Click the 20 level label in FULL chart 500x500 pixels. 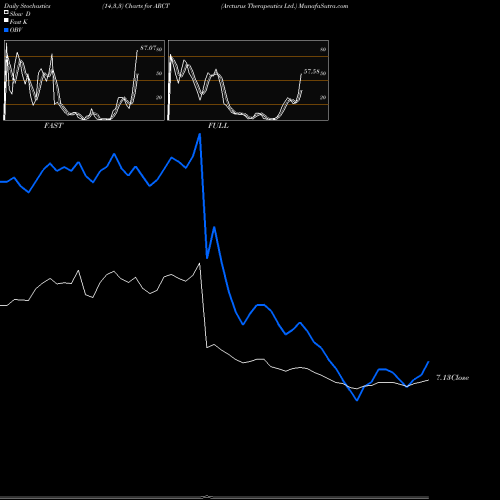323,97
